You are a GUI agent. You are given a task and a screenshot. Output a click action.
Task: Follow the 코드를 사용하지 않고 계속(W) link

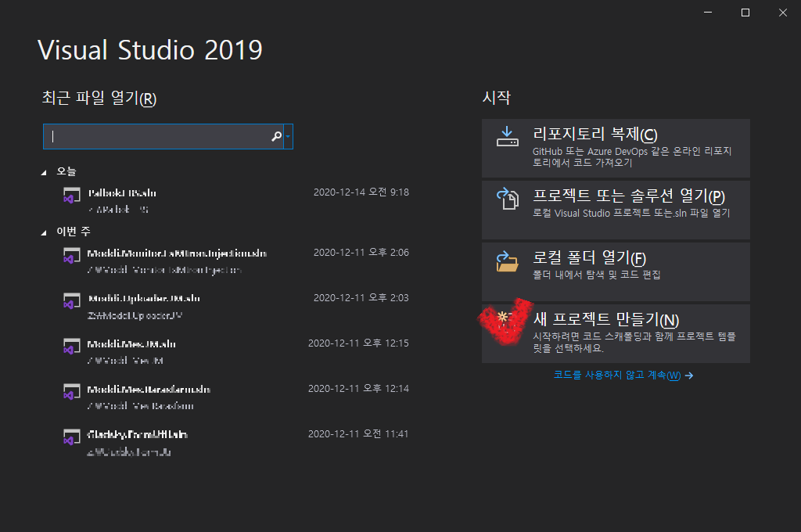(616, 375)
